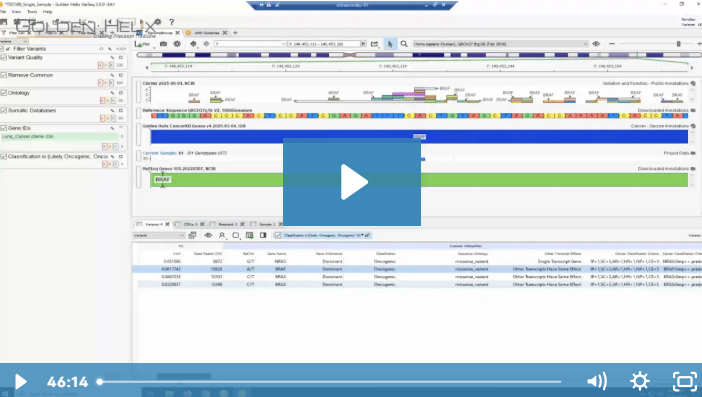Edit the Ontology filter pencil icon
Image resolution: width=702 pixels, height=397 pixels.
[112, 93]
